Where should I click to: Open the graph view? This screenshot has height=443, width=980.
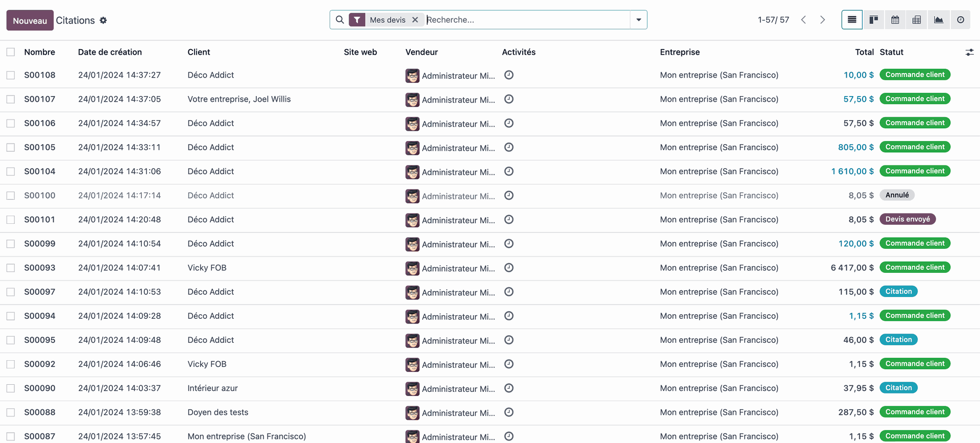pos(939,20)
